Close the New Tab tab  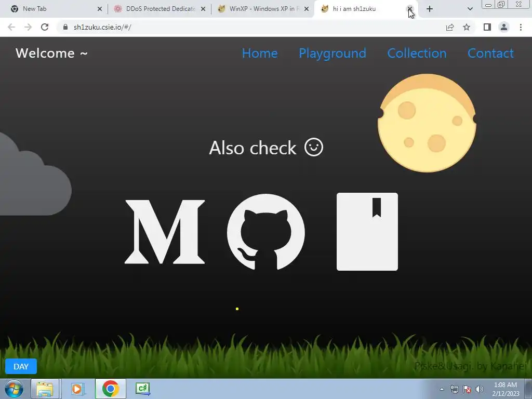100,9
